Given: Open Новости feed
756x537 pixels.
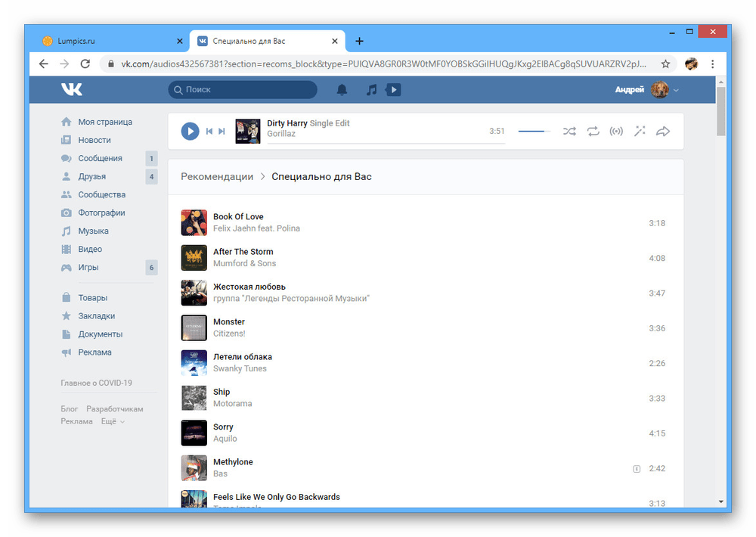Looking at the screenshot, I should pos(94,141).
